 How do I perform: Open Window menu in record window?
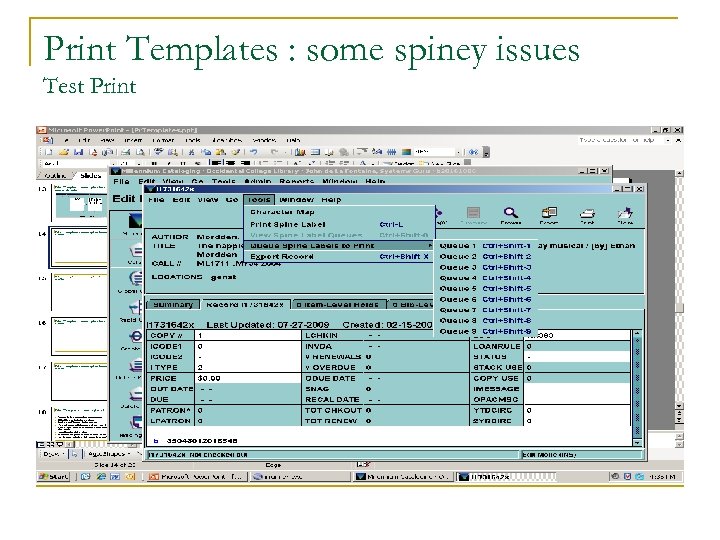[296, 200]
